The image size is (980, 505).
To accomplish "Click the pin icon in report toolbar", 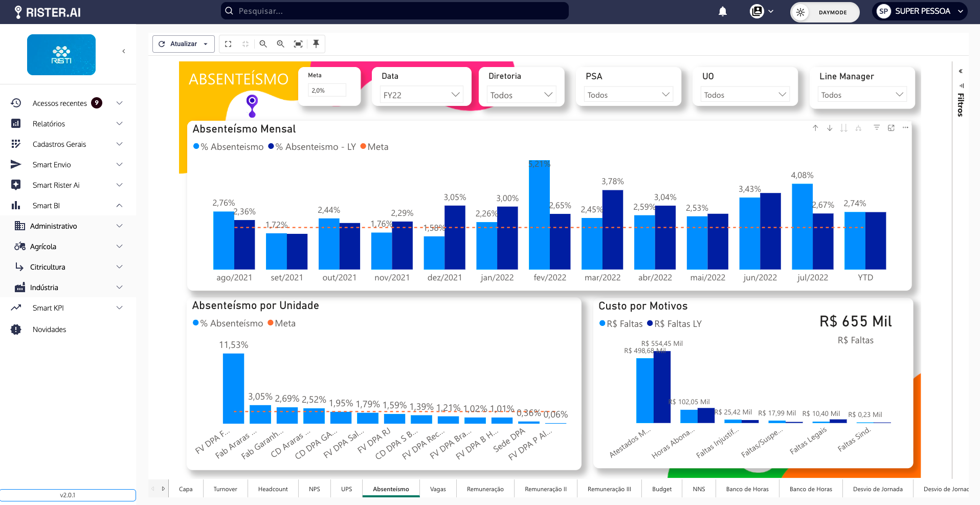I will (x=316, y=44).
